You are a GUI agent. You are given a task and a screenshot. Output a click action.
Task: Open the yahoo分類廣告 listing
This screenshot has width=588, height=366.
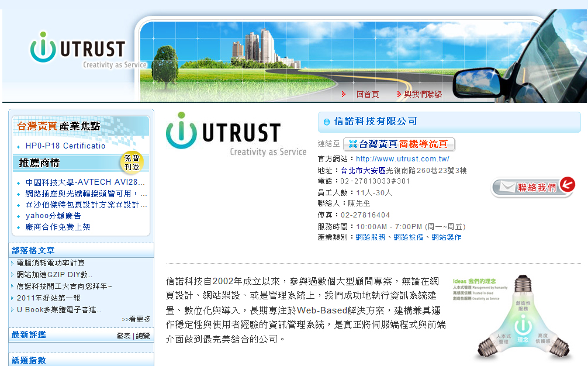click(53, 216)
